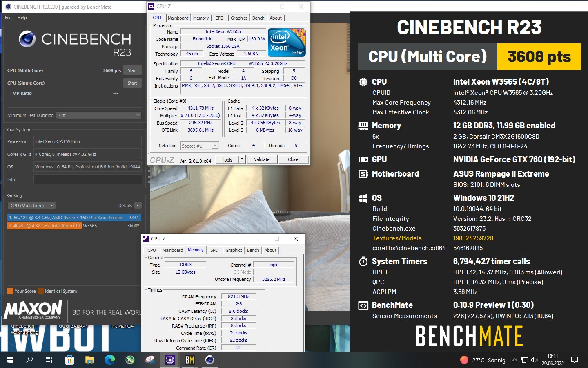
Task: Open the CPU (Multi Core) ranking dropdown
Action: coord(32,206)
